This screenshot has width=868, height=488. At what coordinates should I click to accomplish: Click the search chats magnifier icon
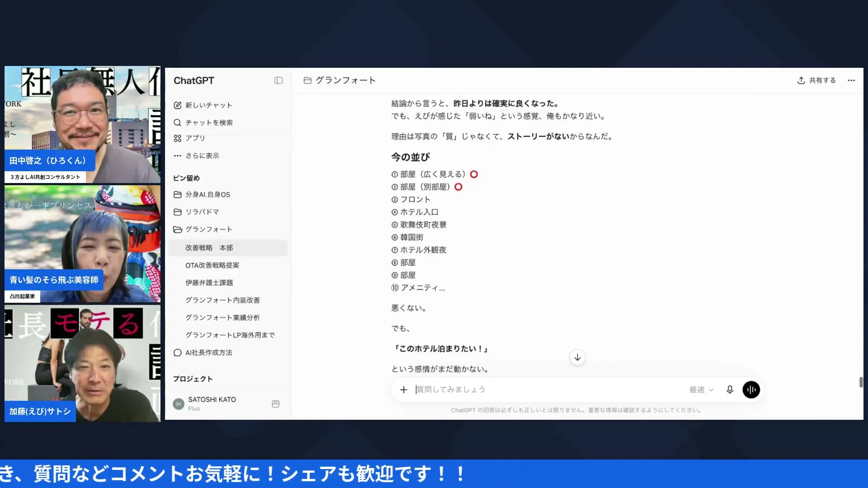click(178, 123)
